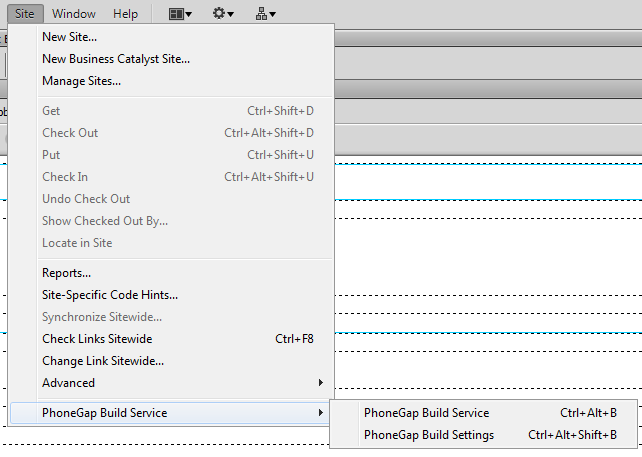Click arrow beside the gear icon
The width and height of the screenshot is (642, 457).
pyautogui.click(x=231, y=15)
